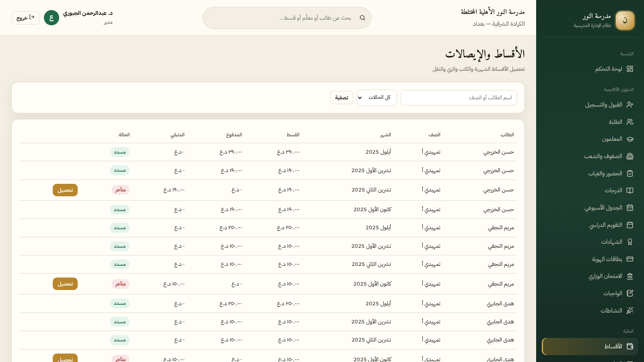Screen dimensions: 644x362
Task: Click الطالب column header
Action: pyautogui.click(x=507, y=135)
